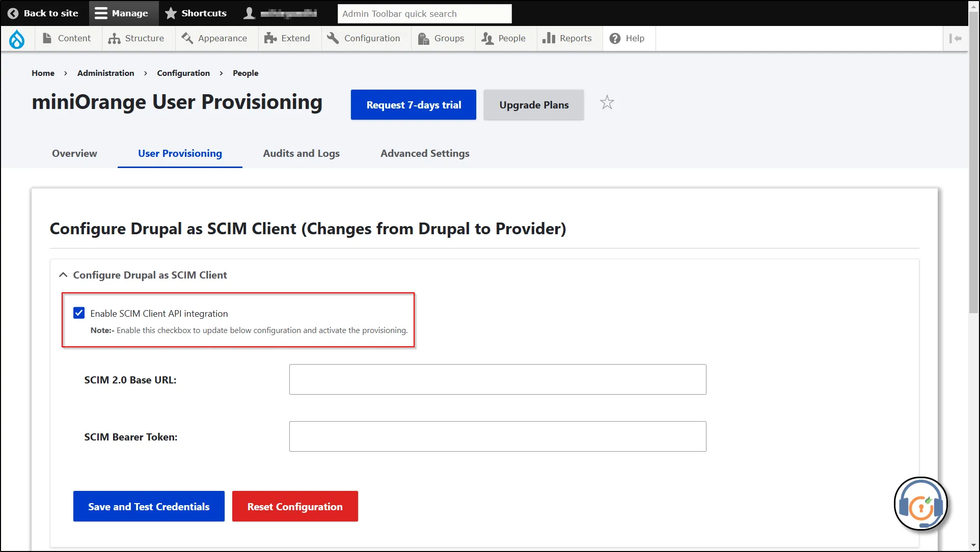Screen dimensions: 980x552
Task: Click the scrollbar down arrow
Action: point(973,546)
